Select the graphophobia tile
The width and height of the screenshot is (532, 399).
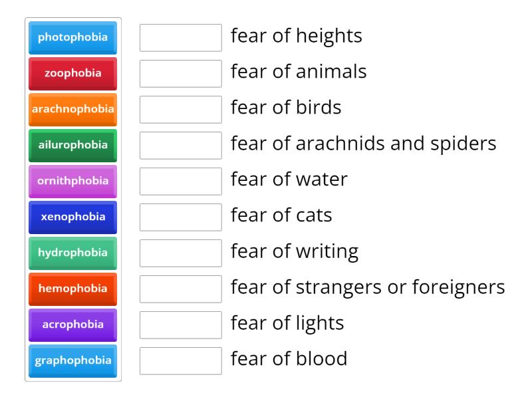72,361
